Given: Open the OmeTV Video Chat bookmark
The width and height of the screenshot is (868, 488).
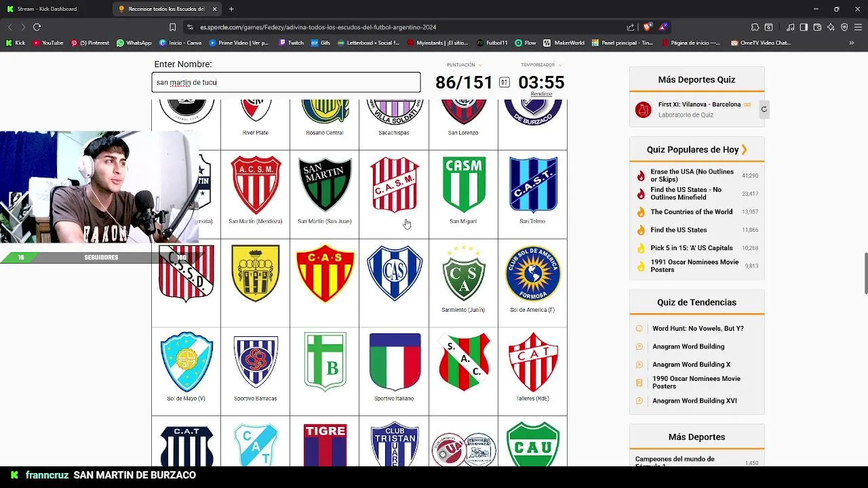Looking at the screenshot, I should coord(760,43).
